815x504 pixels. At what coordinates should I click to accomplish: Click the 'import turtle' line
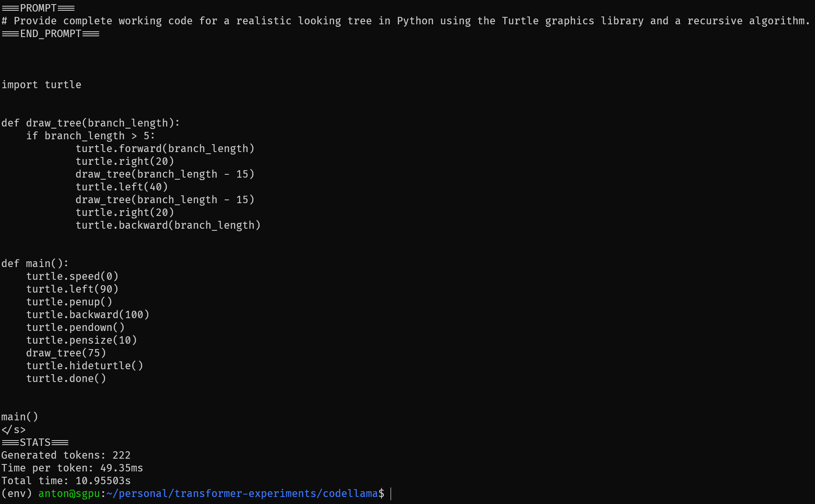(x=41, y=84)
